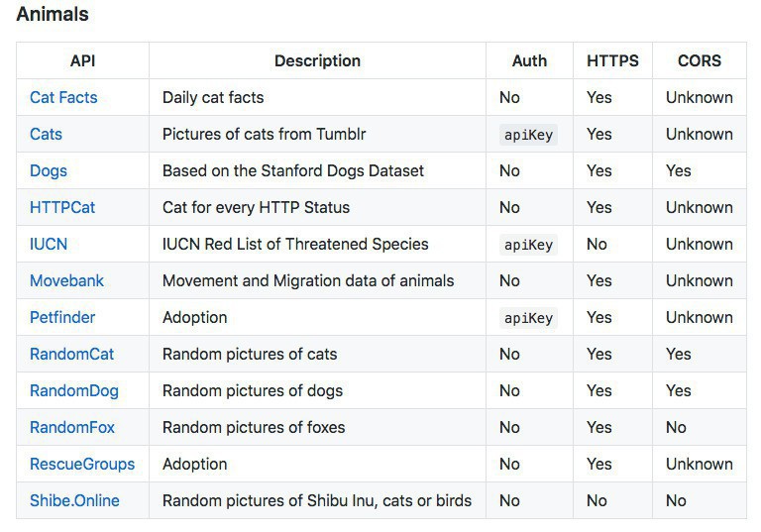Image resolution: width=761 pixels, height=532 pixels.
Task: Click the CORS column header
Action: point(700,60)
